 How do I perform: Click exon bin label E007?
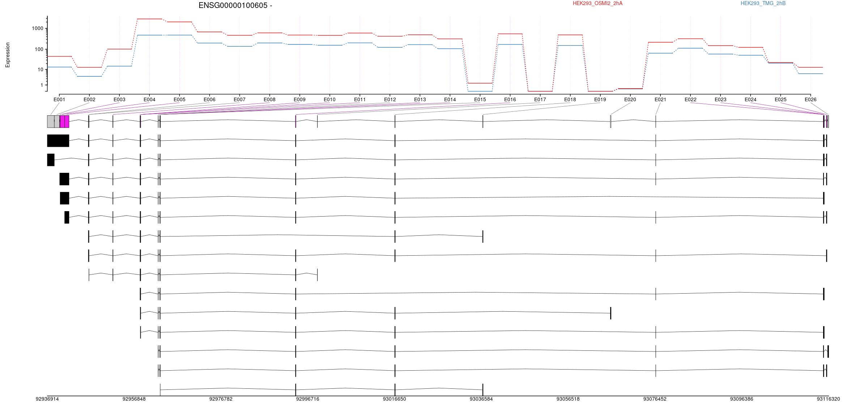tap(239, 99)
